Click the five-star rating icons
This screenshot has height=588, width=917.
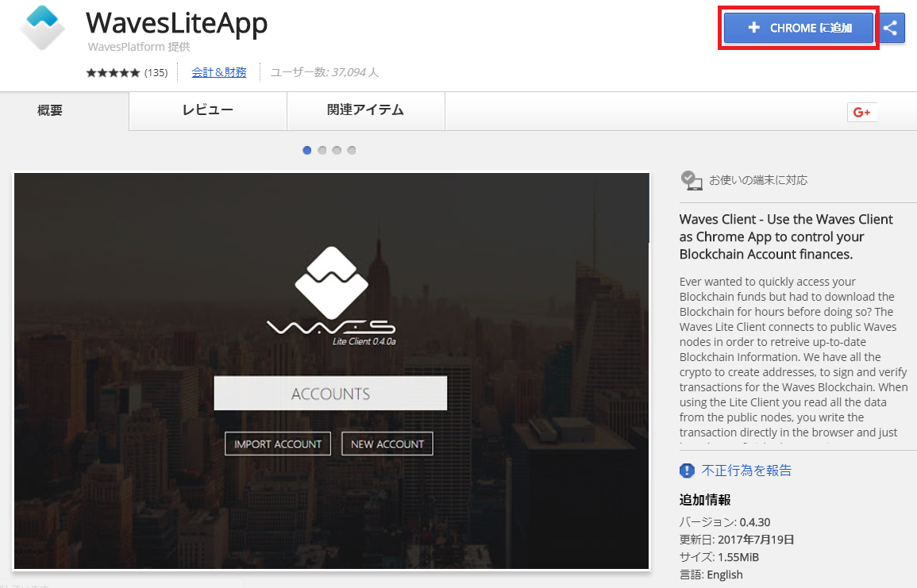pyautogui.click(x=113, y=72)
